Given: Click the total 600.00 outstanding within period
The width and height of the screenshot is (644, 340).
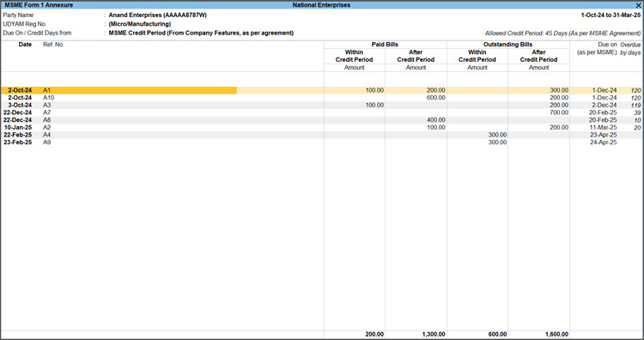Looking at the screenshot, I should [x=497, y=334].
